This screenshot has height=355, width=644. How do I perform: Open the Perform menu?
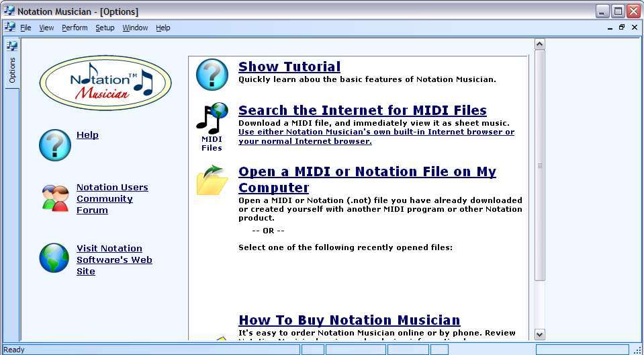click(75, 28)
